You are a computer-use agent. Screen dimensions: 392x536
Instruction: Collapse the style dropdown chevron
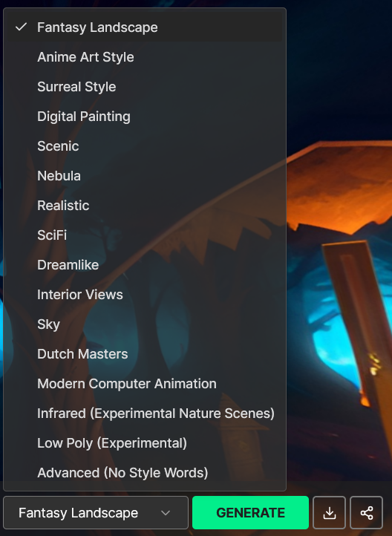166,513
